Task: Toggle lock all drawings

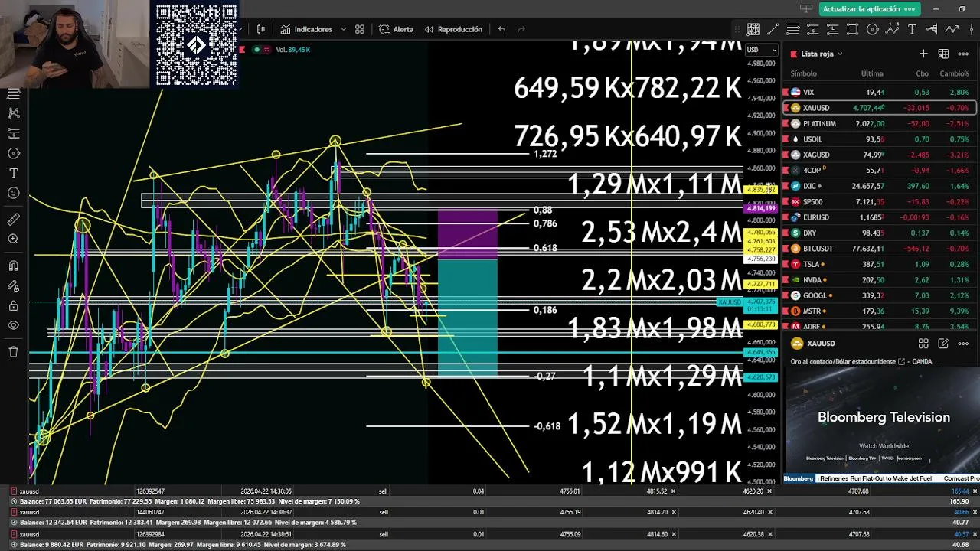Action: 13,306
